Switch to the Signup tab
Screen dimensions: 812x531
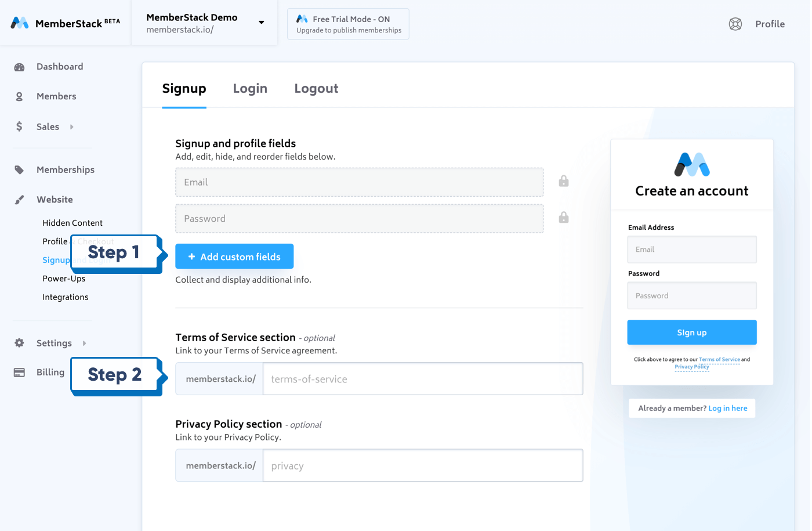(184, 89)
